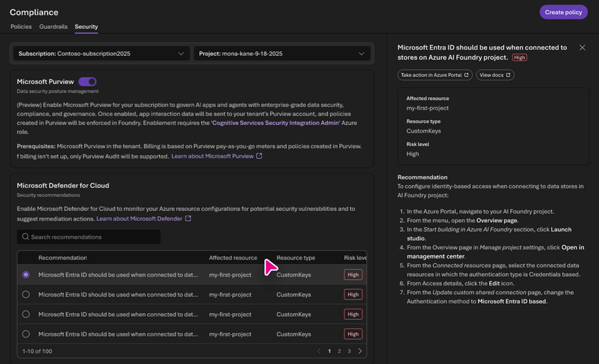Toggle the Microsoft Purview switch off
This screenshot has height=364, width=599.
87,82
